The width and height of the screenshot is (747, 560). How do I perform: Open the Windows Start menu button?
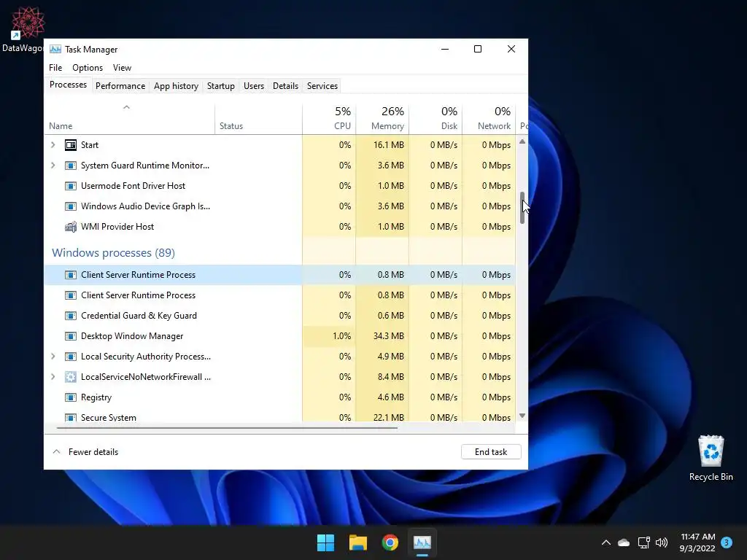tap(326, 542)
